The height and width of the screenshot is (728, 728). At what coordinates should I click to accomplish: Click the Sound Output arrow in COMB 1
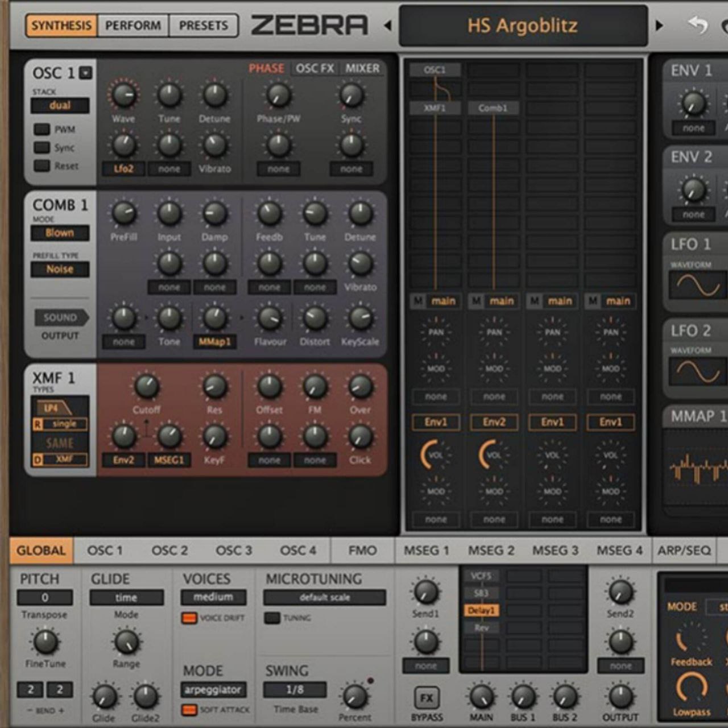pos(61,317)
